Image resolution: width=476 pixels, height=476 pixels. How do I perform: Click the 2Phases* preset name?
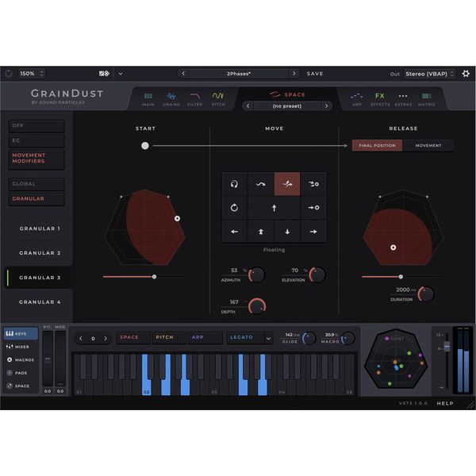click(239, 74)
